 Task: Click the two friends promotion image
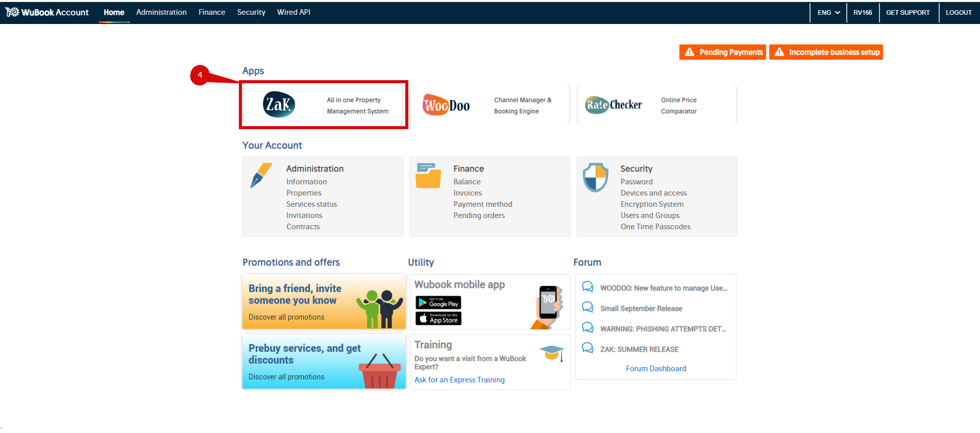[x=380, y=308]
